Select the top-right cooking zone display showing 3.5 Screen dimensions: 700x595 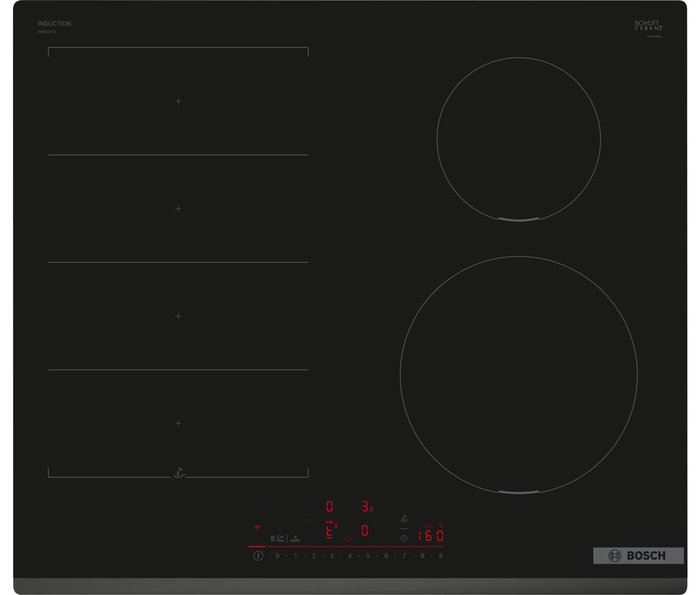[367, 507]
